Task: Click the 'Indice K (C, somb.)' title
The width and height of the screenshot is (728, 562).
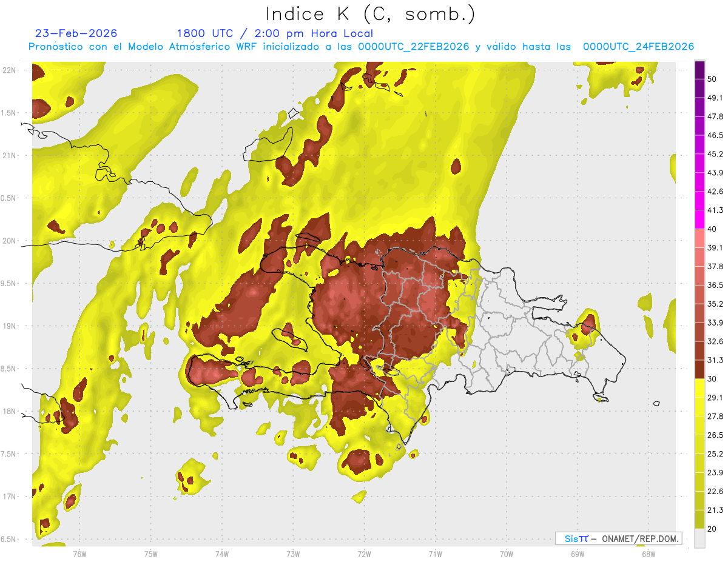Action: click(370, 14)
